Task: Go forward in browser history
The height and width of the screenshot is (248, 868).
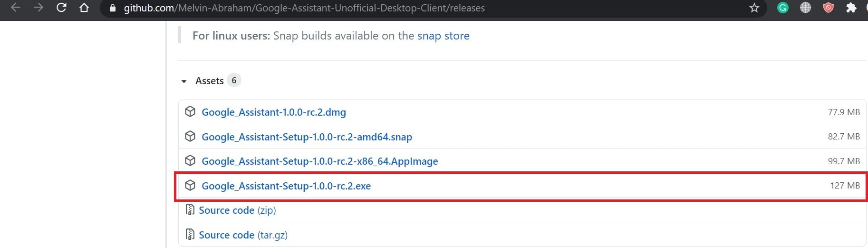Action: point(39,8)
